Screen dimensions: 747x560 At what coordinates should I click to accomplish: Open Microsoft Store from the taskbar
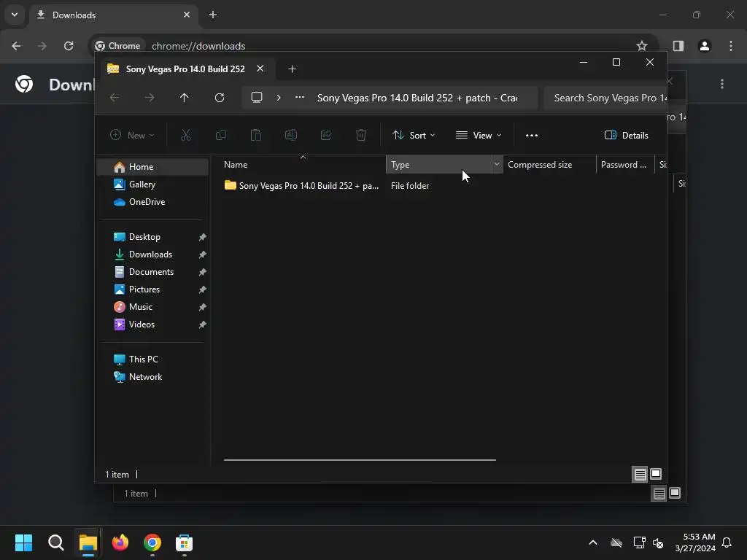[184, 542]
